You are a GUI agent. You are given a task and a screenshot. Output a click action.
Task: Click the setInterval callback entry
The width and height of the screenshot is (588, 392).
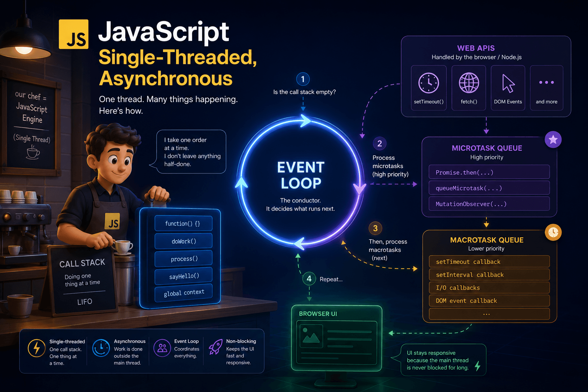pos(489,274)
